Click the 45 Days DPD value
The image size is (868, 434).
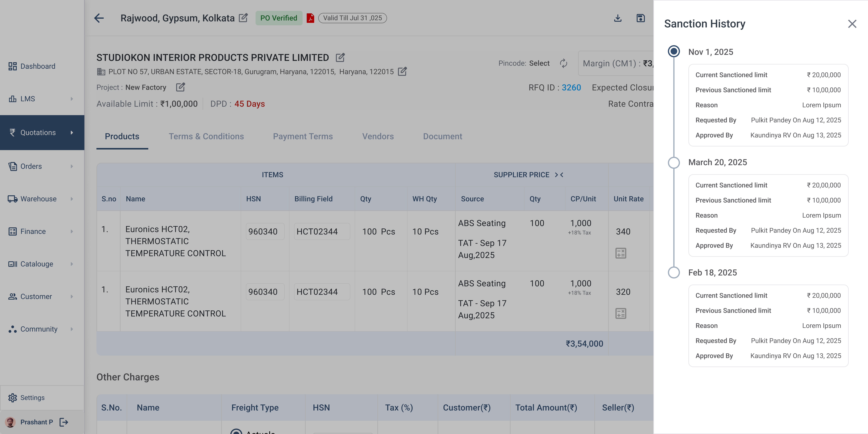[x=249, y=104]
